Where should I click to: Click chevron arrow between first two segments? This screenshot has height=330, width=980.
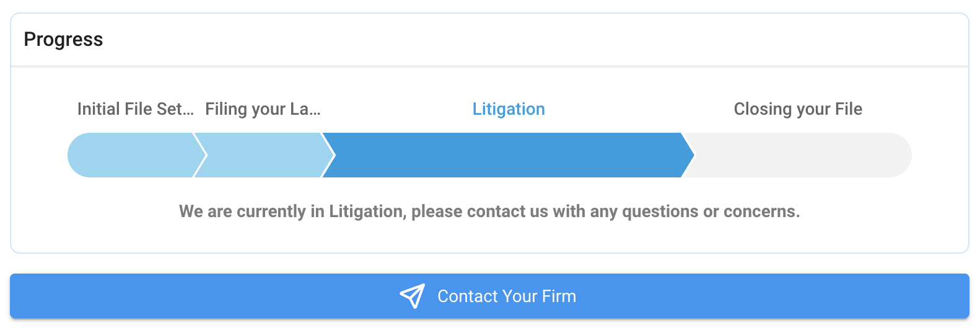(201, 155)
